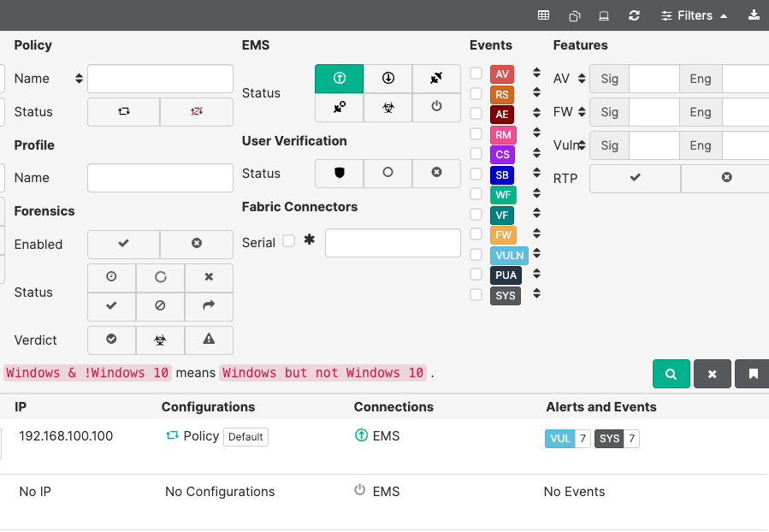
Task: Click the copy windows icon in top toolbar
Action: 574,16
